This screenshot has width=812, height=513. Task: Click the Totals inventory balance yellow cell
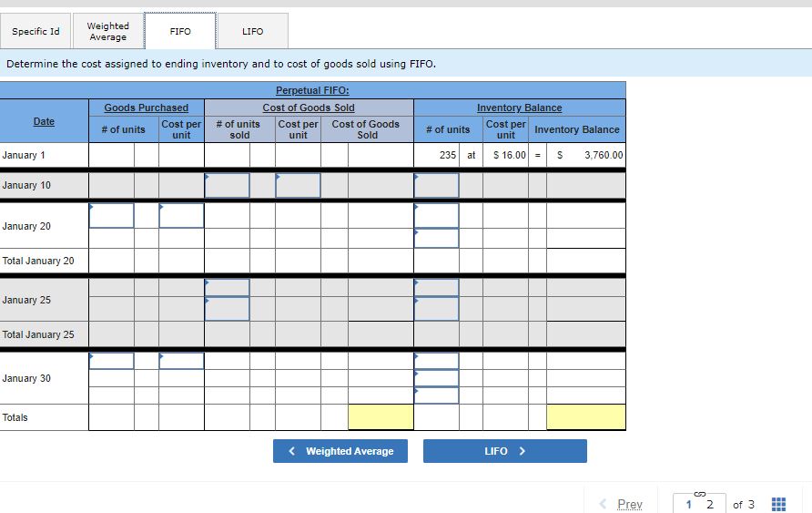click(585, 417)
